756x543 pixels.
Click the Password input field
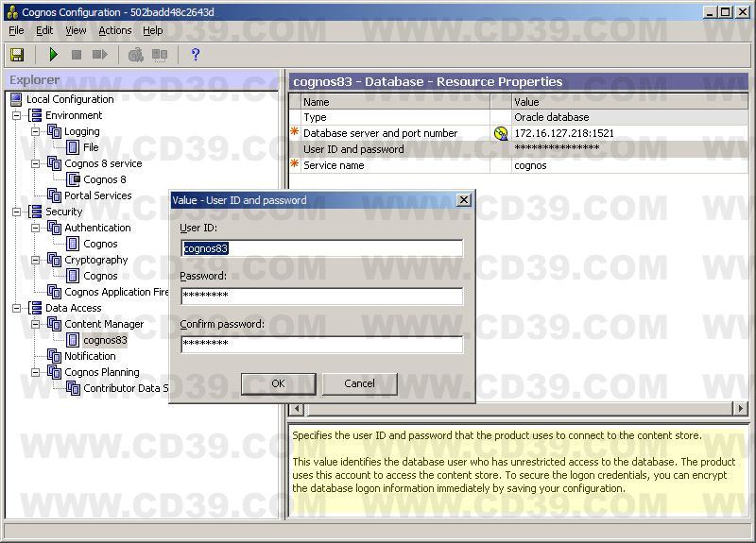(322, 296)
